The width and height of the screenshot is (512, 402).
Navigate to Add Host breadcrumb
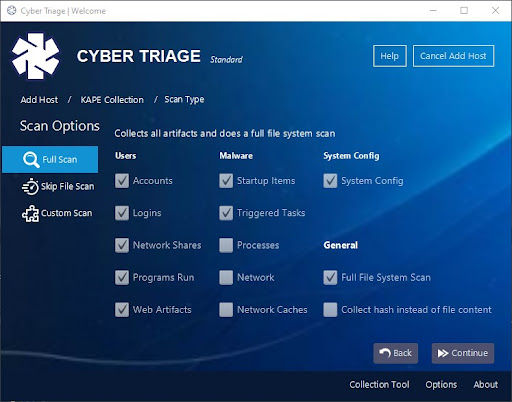pos(39,100)
